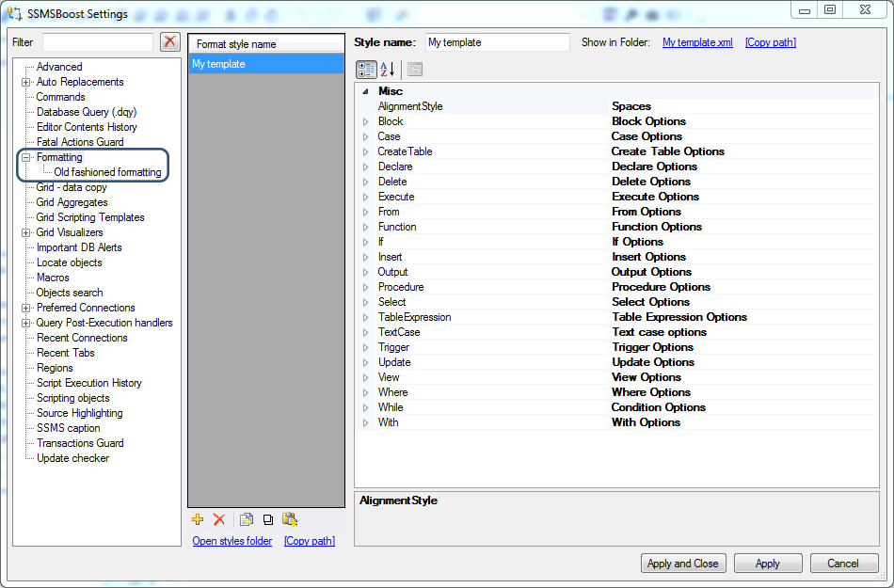The height and width of the screenshot is (588, 894).
Task: Sort properties alphabetically with the A-Z icon
Action: [x=388, y=70]
